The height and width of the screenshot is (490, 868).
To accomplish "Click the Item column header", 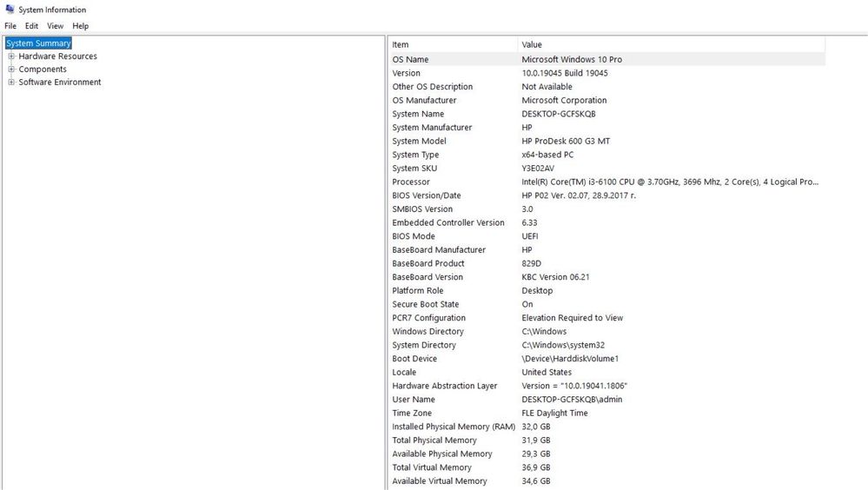I will 453,44.
